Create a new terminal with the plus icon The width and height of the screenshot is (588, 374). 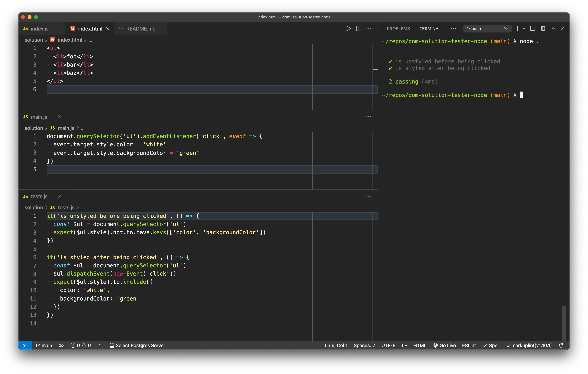(x=517, y=28)
